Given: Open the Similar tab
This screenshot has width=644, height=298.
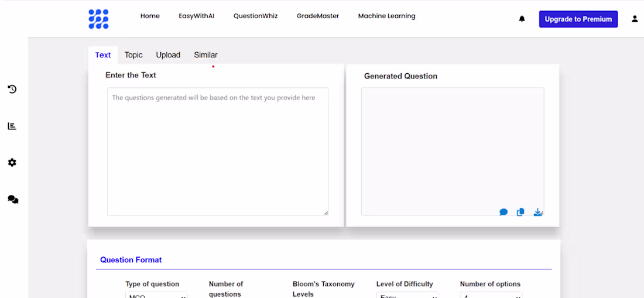Looking at the screenshot, I should [x=205, y=55].
